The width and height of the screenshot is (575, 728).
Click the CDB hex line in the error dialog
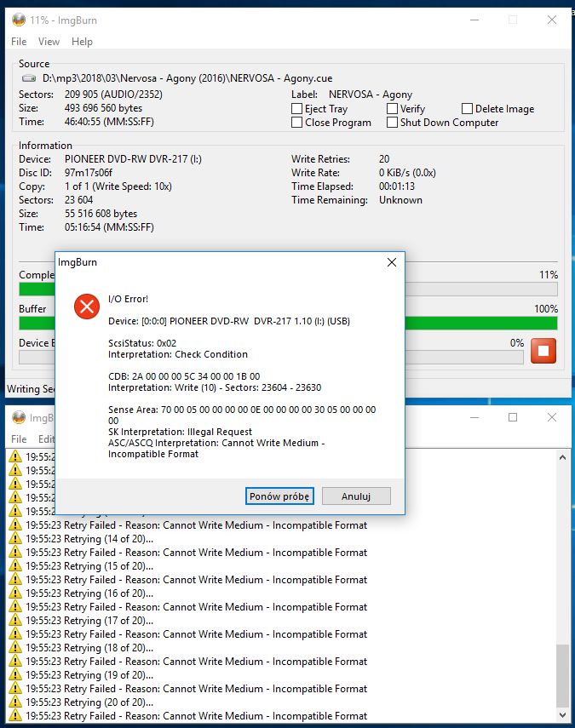(184, 376)
